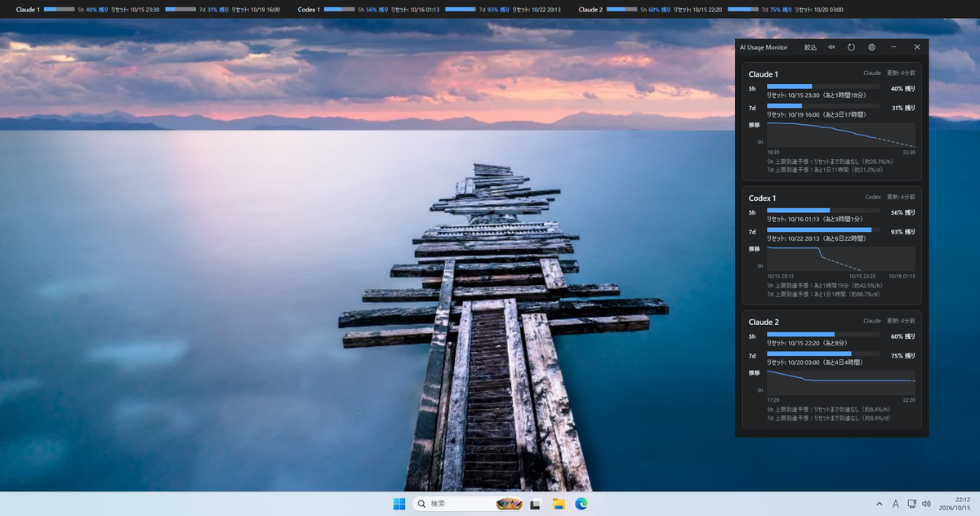This screenshot has width=980, height=516.
Task: Click Codex 1 '5h 上限到達予想' forecast line
Action: click(824, 286)
